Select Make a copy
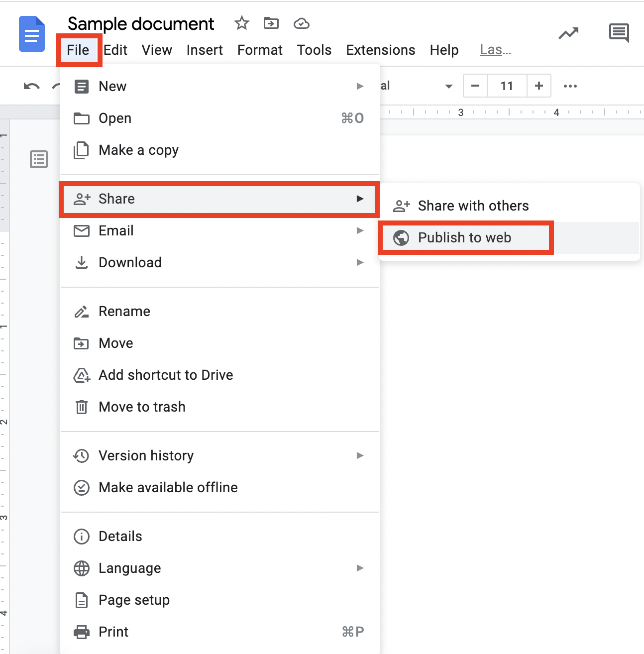Viewport: 644px width, 654px height. 219,150
